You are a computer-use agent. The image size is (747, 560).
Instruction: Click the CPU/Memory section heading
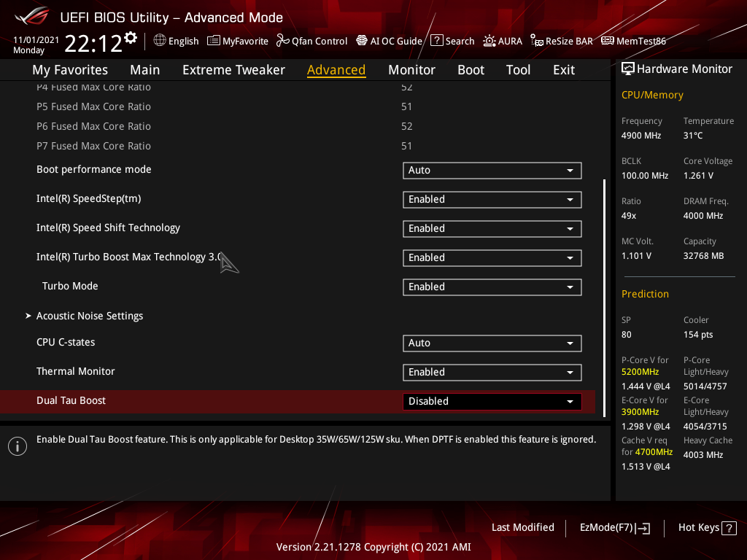(x=652, y=96)
